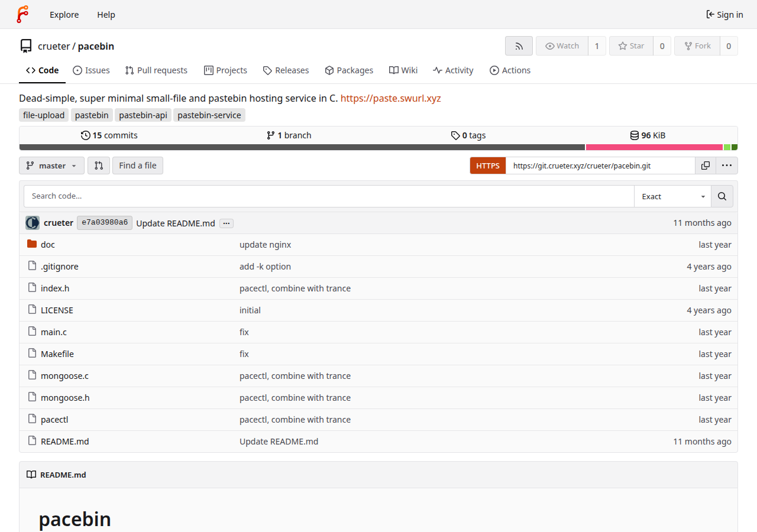Open the Exact search mode dropdown
This screenshot has height=532, width=757.
tap(672, 196)
